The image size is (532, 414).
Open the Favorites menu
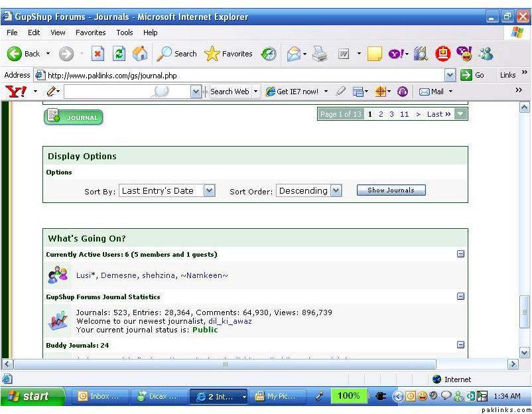point(90,33)
